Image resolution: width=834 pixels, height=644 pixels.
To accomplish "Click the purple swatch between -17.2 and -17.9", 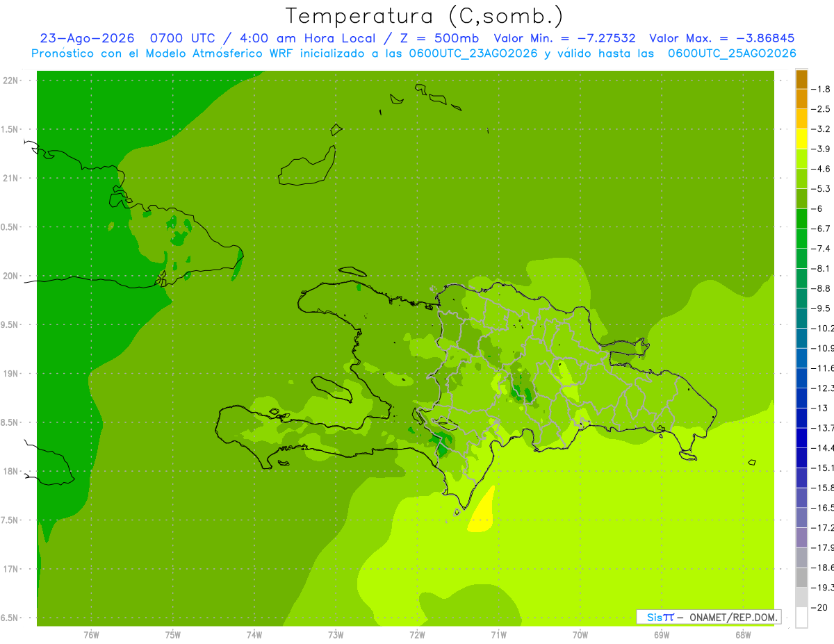I will click(801, 537).
